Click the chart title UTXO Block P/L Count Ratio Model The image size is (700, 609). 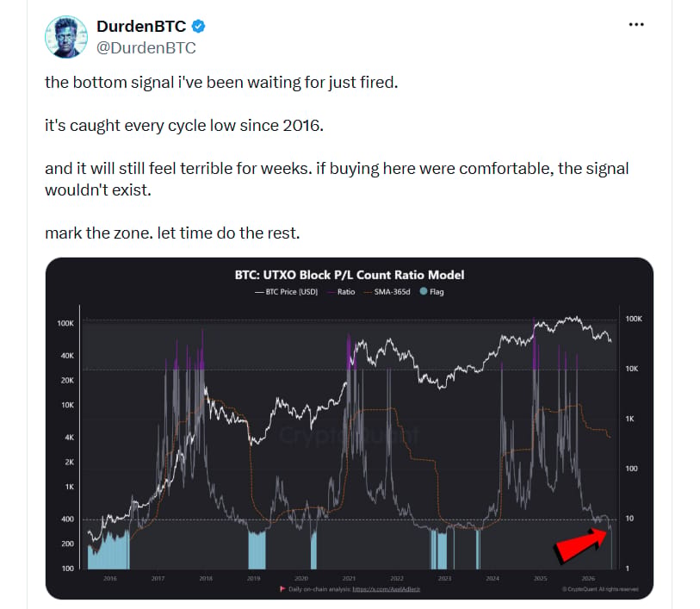[x=350, y=275]
